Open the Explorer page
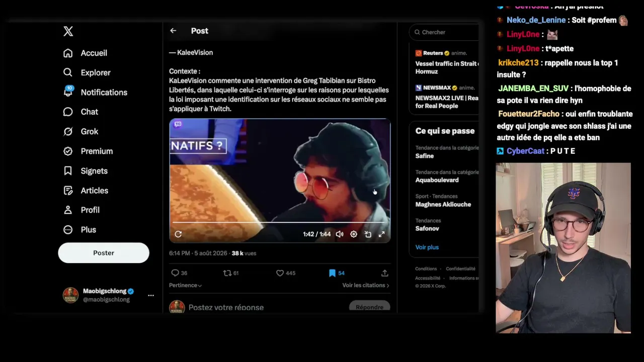This screenshot has height=362, width=644. pyautogui.click(x=87, y=72)
